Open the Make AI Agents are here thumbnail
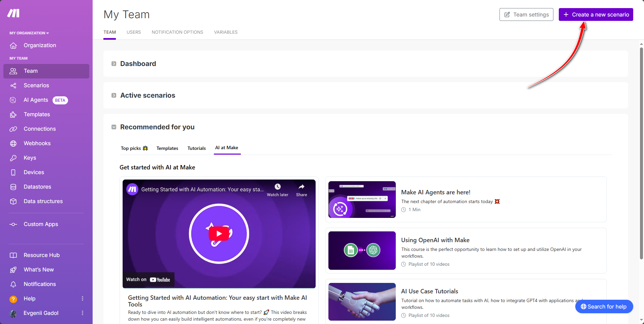Image resolution: width=644 pixels, height=324 pixels. pos(362,199)
